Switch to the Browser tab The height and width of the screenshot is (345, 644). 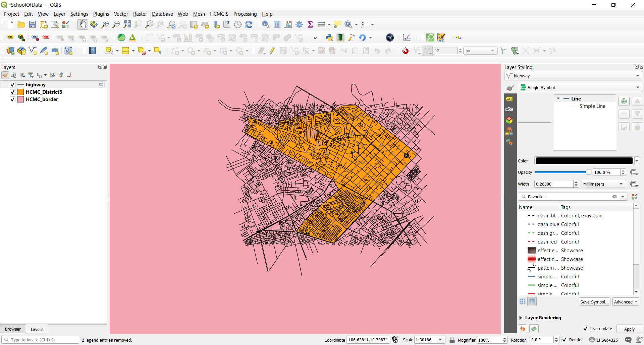click(x=13, y=329)
